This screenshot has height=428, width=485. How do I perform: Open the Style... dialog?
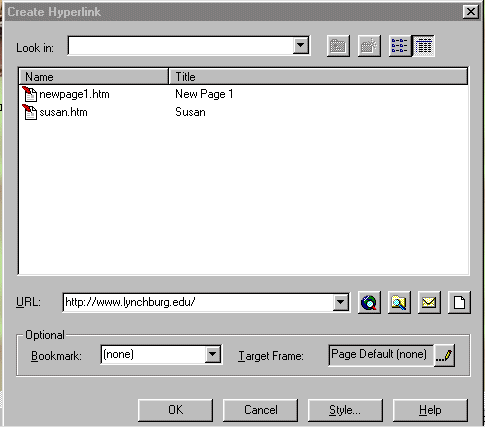click(x=345, y=410)
